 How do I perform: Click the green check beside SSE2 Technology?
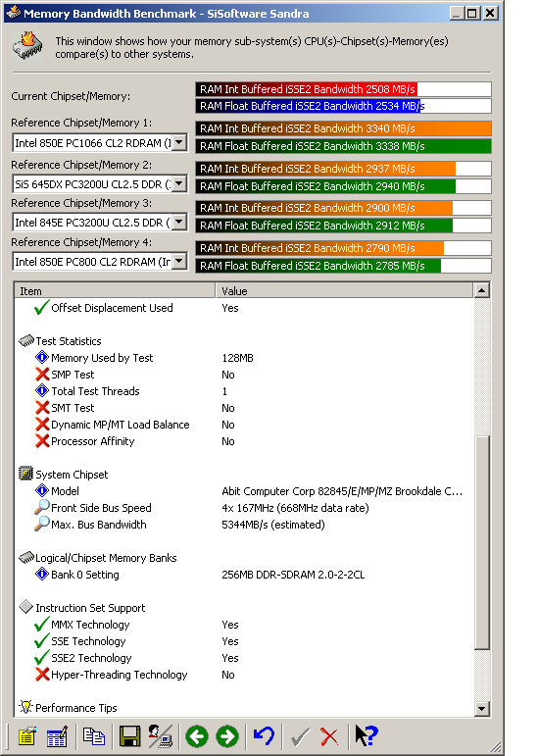42,657
